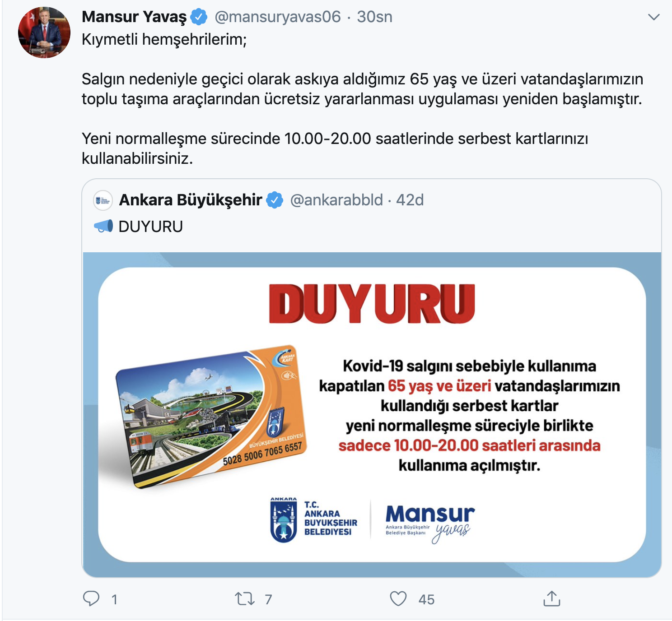Click Mansur Yavaş's blue verified badge

click(x=199, y=17)
